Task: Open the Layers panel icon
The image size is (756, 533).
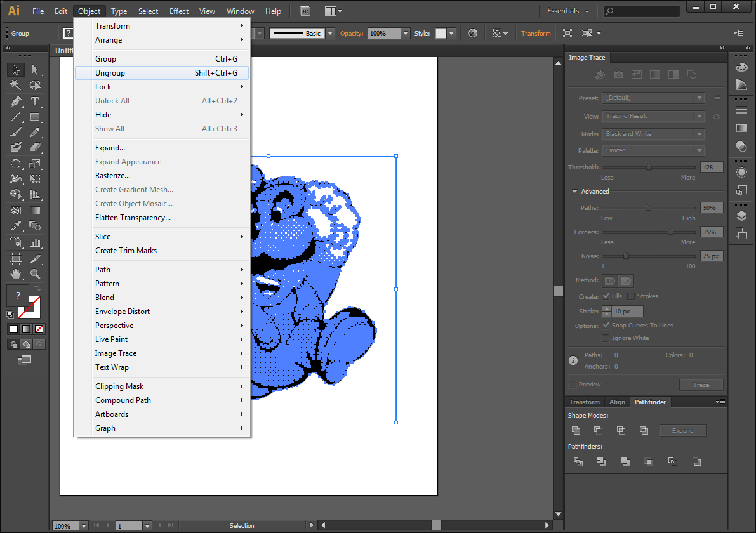Action: tap(741, 215)
